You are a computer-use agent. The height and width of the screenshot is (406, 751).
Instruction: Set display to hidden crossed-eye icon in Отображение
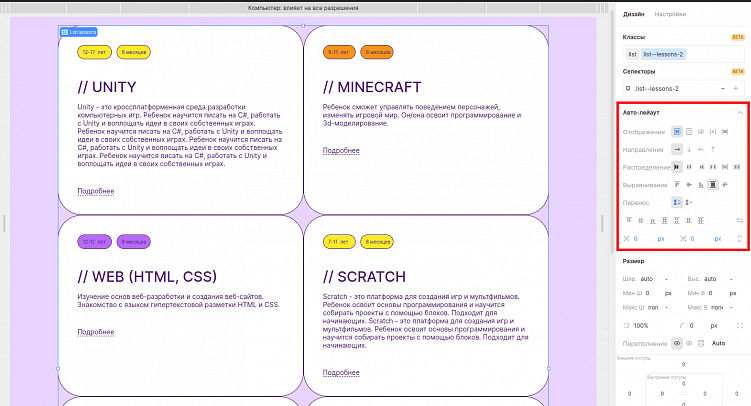tap(701, 132)
